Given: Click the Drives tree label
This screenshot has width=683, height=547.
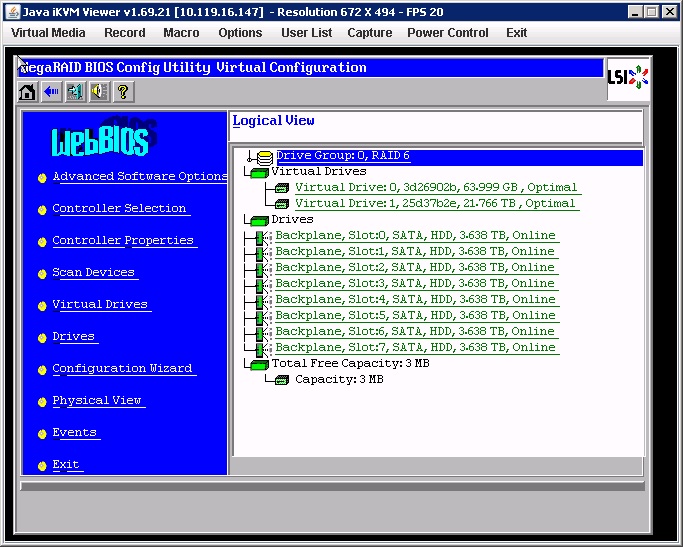Looking at the screenshot, I should [292, 219].
